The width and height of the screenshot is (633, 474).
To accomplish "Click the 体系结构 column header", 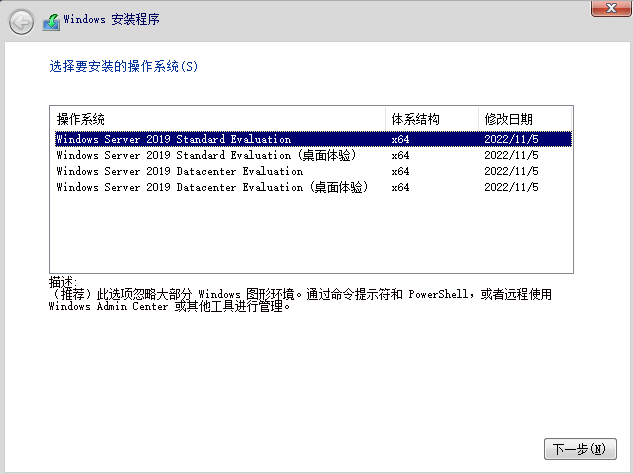I will (x=432, y=119).
